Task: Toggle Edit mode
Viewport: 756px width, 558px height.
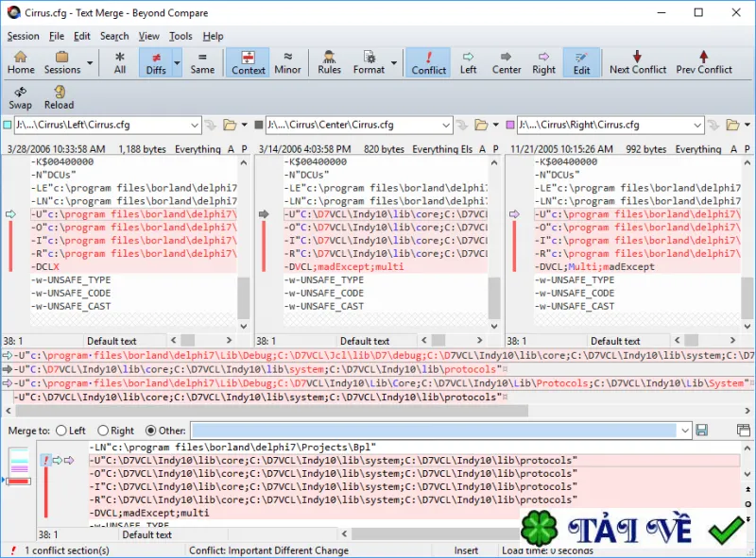Action: point(581,62)
